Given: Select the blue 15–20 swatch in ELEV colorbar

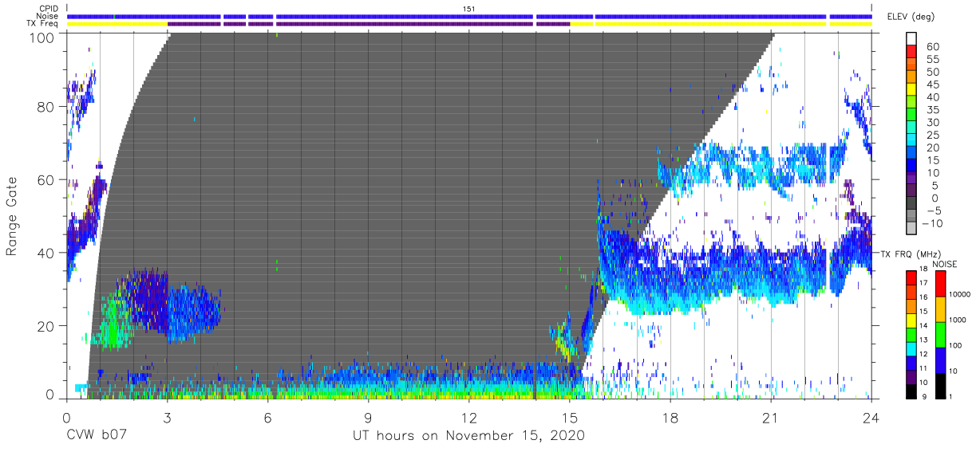Looking at the screenshot, I should point(913,151).
